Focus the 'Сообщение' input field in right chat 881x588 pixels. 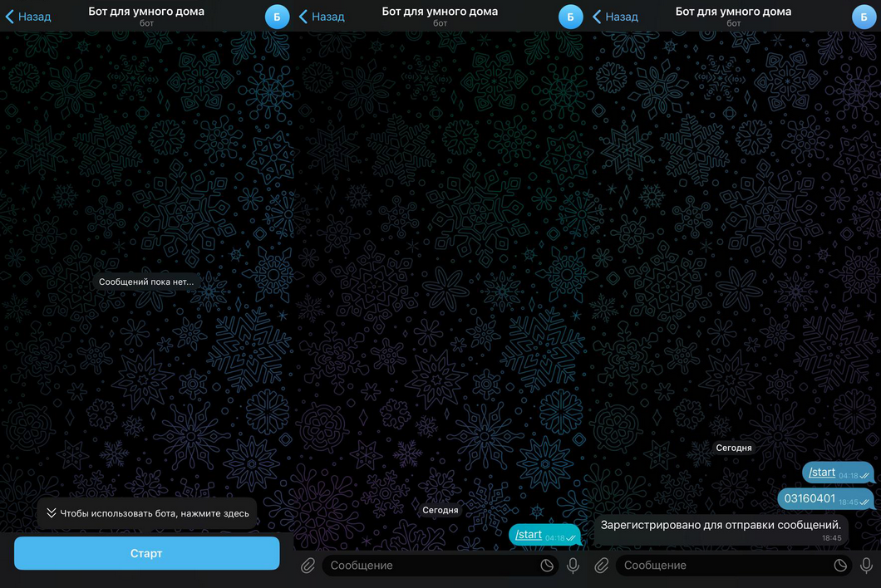tap(723, 566)
